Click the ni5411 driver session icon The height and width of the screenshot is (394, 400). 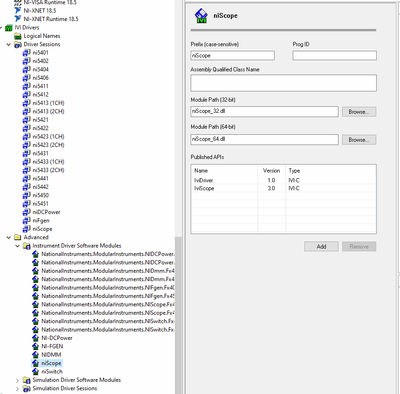(27, 86)
